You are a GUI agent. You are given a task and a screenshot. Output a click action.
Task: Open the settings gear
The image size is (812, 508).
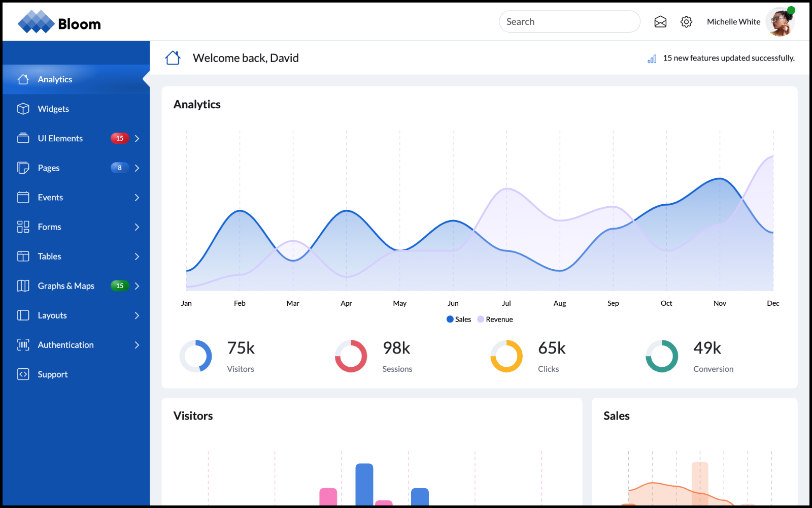tap(686, 21)
